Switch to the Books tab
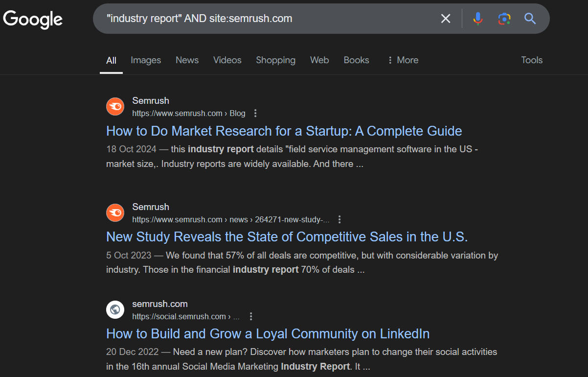The image size is (588, 377). point(357,60)
